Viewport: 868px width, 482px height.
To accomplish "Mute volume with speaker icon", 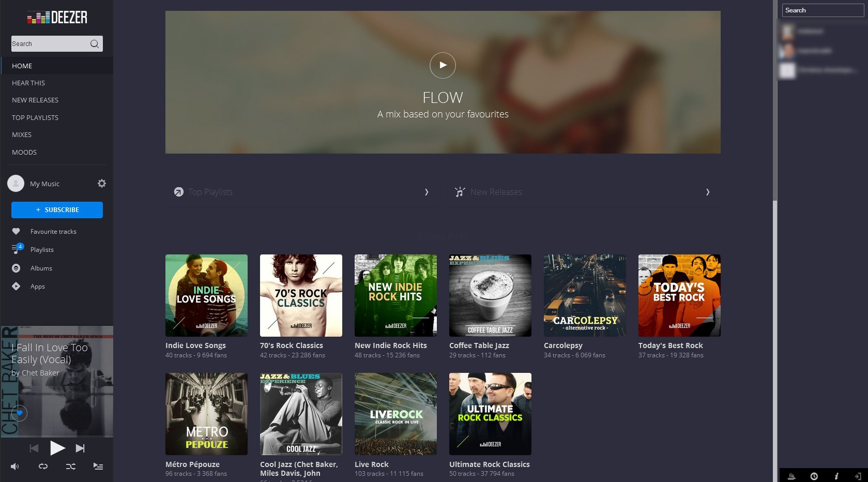I will pos(15,466).
